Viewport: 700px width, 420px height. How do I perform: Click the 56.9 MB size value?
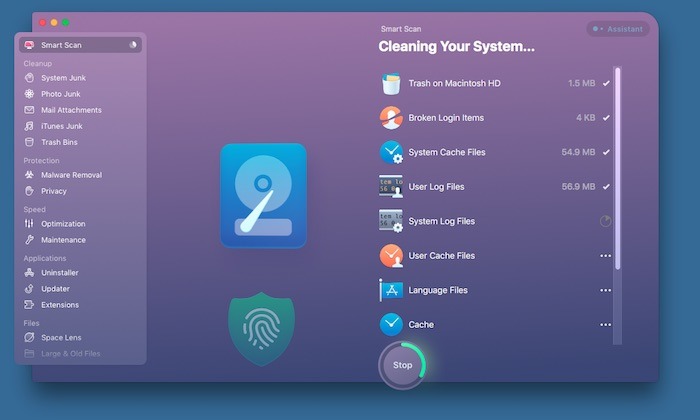click(578, 187)
